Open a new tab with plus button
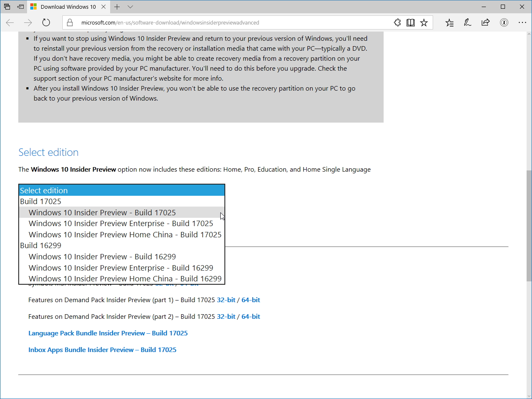532x399 pixels. coord(117,7)
